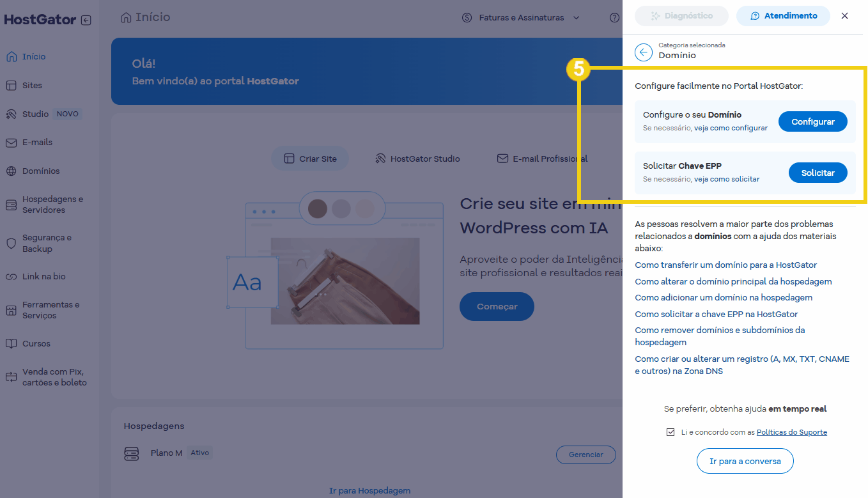The image size is (868, 498).
Task: Click the Studio icon in sidebar
Action: (x=11, y=114)
